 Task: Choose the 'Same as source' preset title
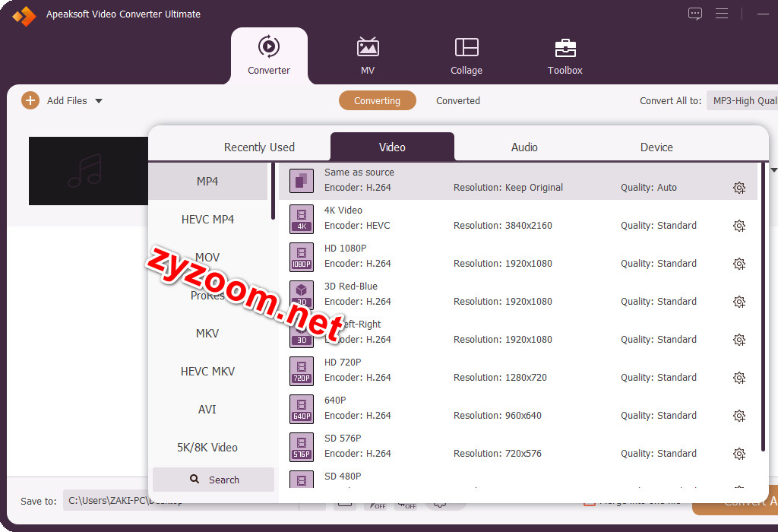pos(359,173)
